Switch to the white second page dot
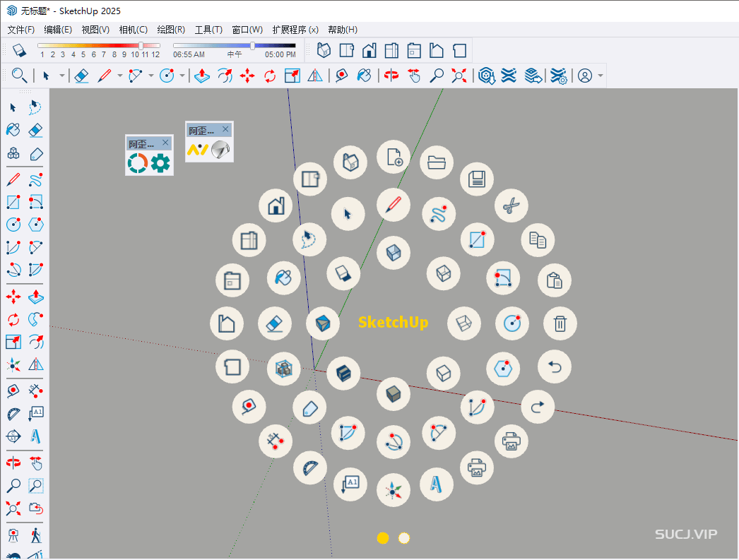This screenshot has height=560, width=739. tap(404, 538)
